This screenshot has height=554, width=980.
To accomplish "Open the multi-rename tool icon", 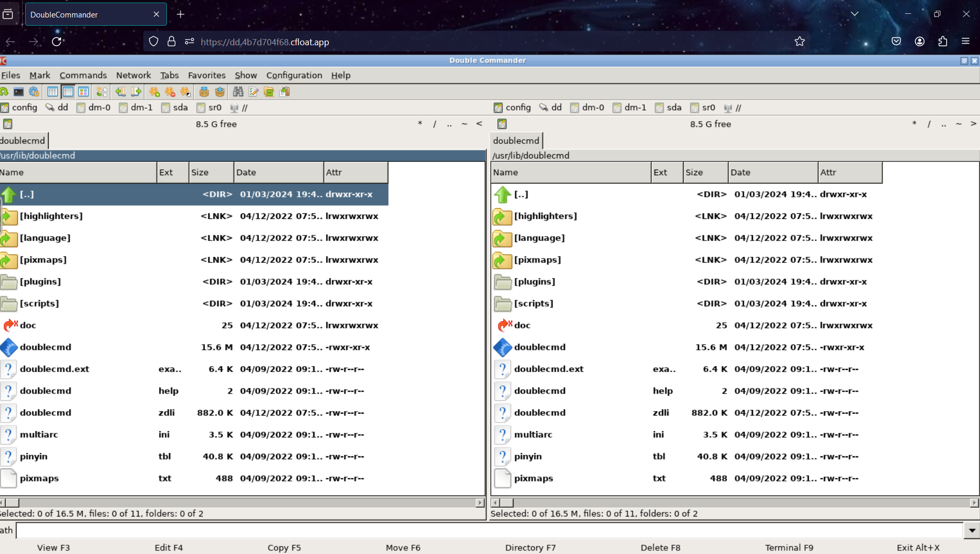I will 253,92.
